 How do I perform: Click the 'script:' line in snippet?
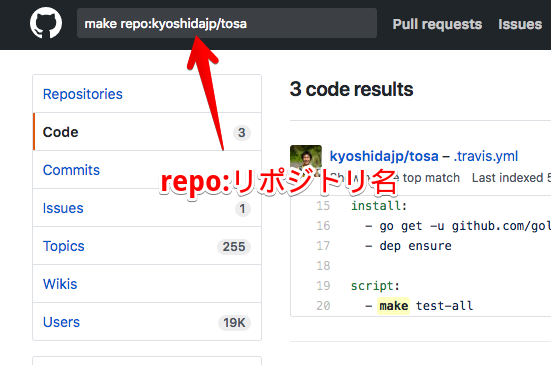coord(375,286)
